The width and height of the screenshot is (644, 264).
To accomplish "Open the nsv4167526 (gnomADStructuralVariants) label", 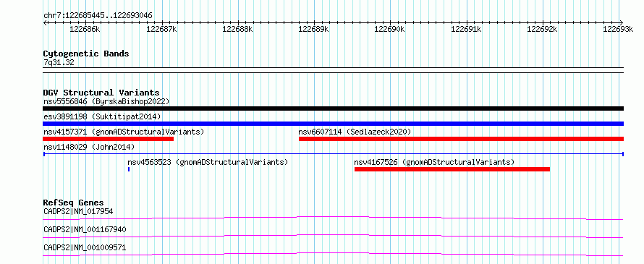I will (434, 162).
